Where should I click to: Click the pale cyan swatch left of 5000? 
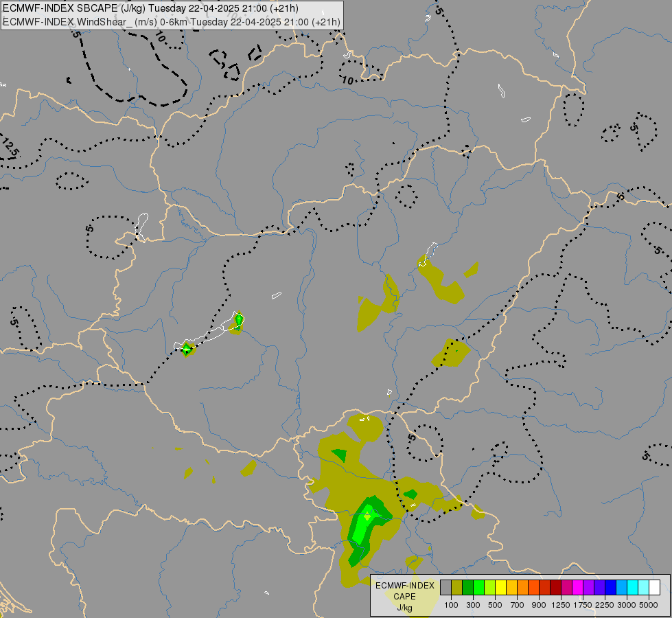point(644,588)
